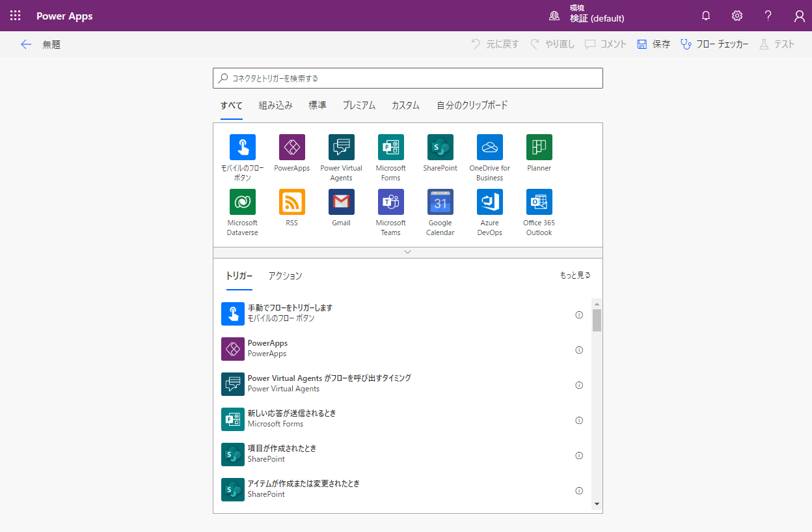
Task: Click the やり直し redo button
Action: click(x=552, y=44)
